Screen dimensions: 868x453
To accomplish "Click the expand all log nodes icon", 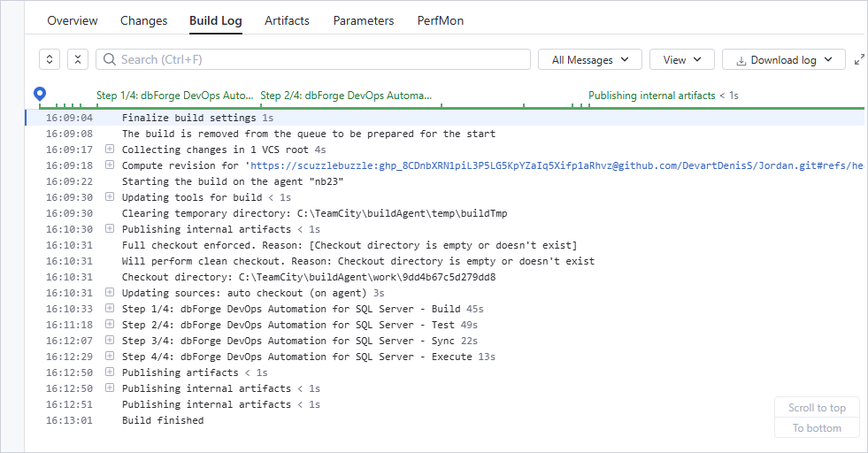I will click(50, 59).
